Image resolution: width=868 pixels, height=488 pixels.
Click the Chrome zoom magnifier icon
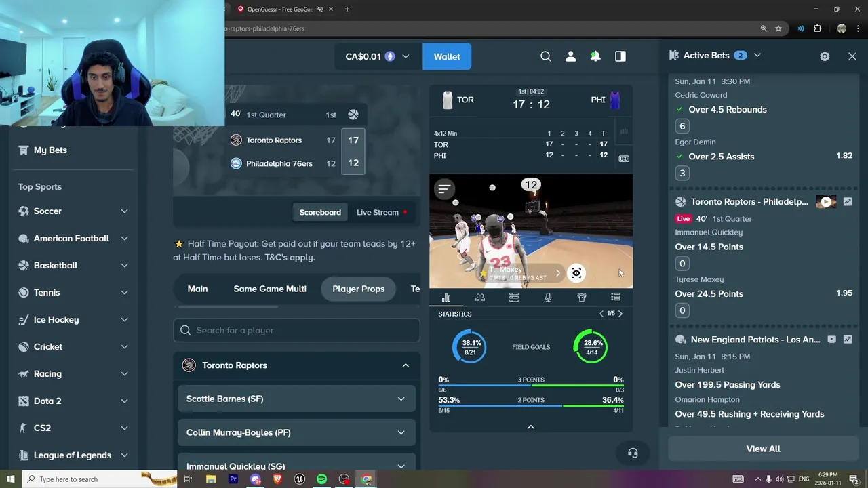coord(764,28)
